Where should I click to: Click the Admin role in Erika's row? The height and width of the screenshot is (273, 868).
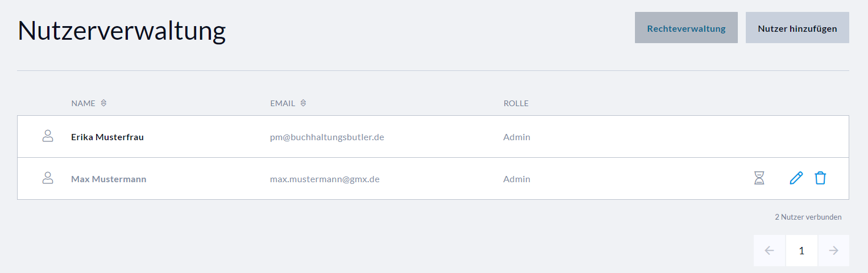[517, 137]
